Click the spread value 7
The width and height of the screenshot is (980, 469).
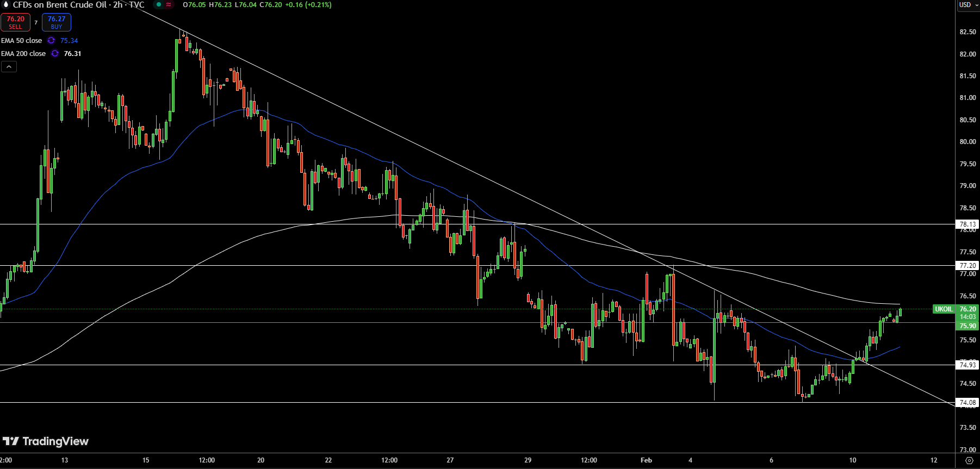point(36,22)
